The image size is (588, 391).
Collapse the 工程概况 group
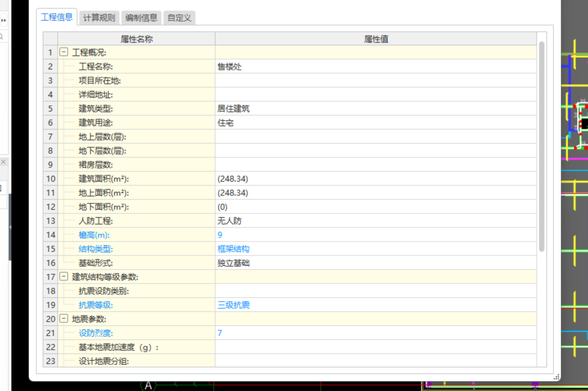tap(64, 53)
